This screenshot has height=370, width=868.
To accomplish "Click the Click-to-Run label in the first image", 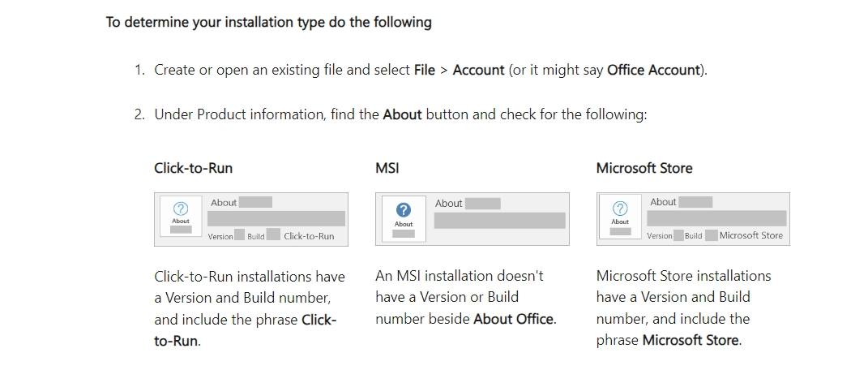I will click(309, 236).
